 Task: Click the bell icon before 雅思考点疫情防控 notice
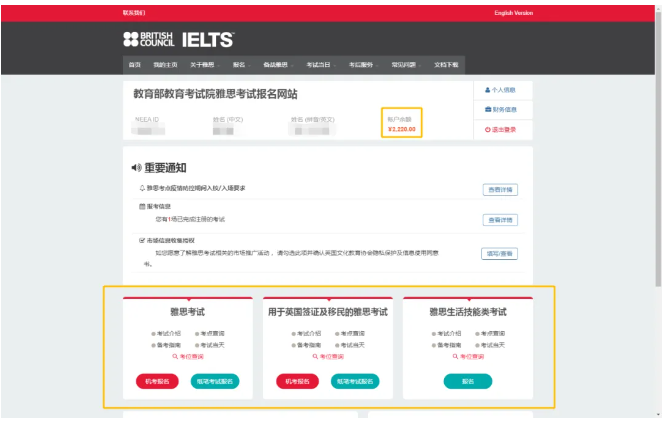[142, 188]
